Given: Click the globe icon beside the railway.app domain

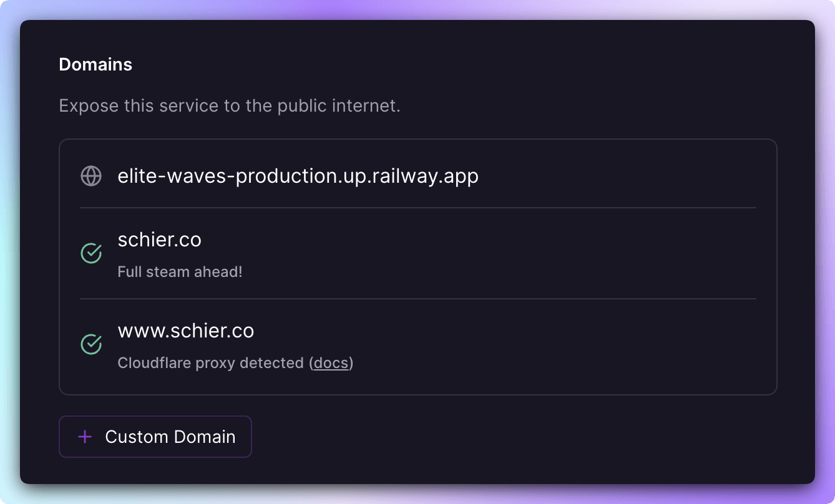Looking at the screenshot, I should [x=91, y=177].
